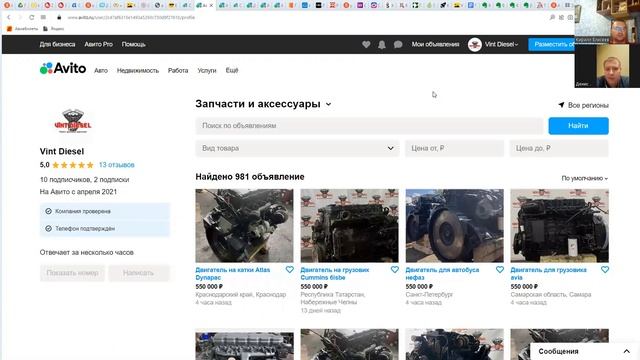Focus the Цена от price field

[x=454, y=148]
